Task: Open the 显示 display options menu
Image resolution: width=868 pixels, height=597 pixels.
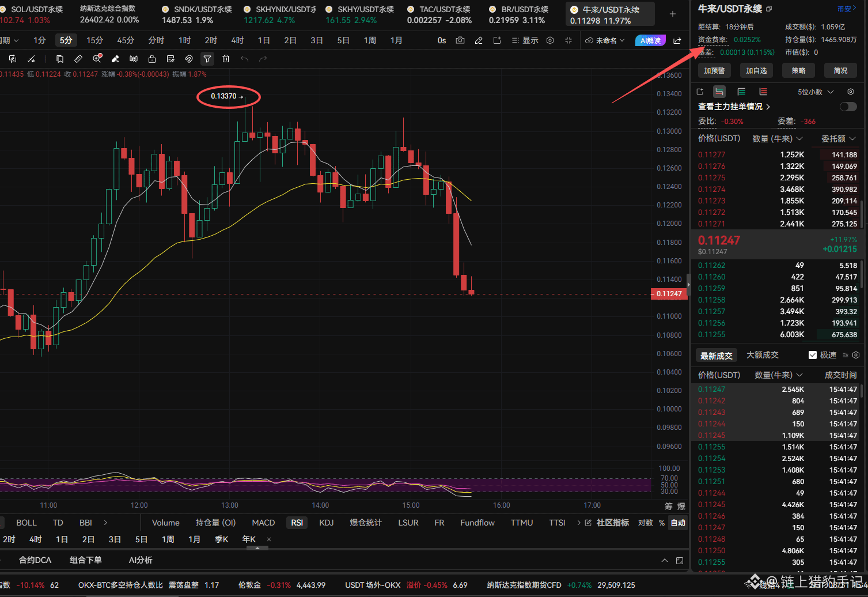Action: pos(525,40)
